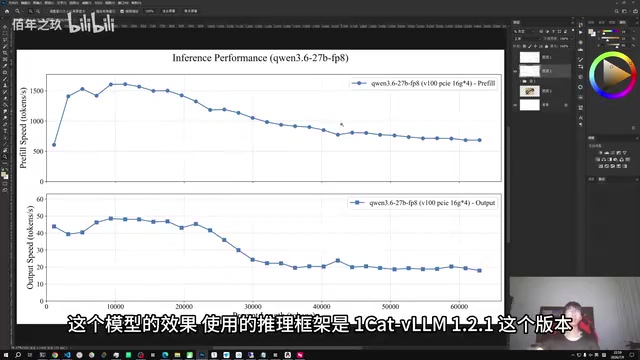Select the layer thumbnail with yellow image
Screen dimensions: 640x360
point(529,91)
